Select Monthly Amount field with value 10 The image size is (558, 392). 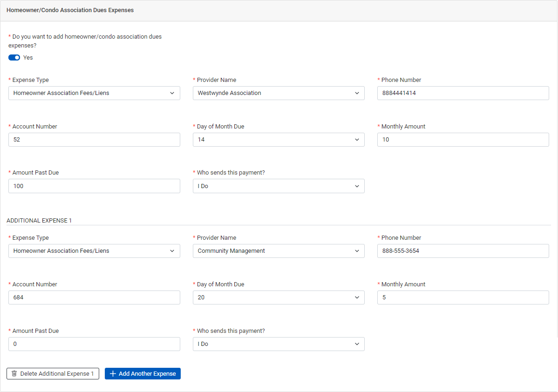(463, 140)
